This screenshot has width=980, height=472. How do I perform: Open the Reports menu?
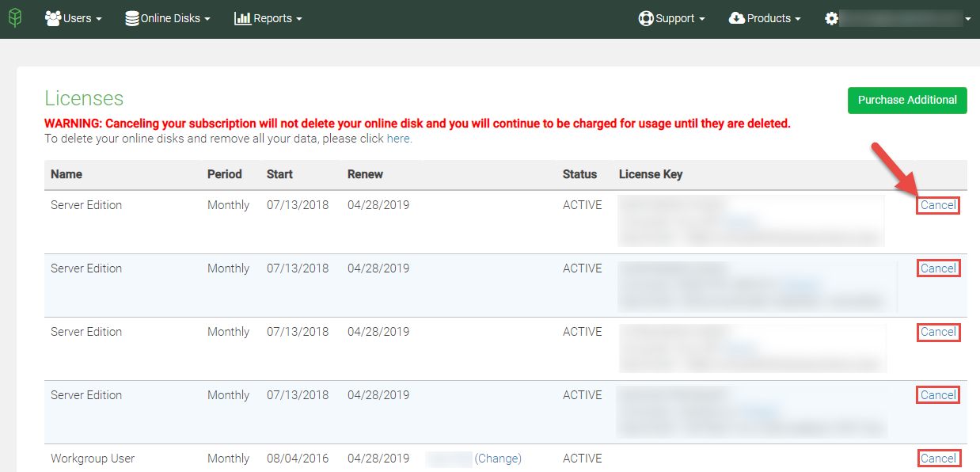(x=268, y=17)
